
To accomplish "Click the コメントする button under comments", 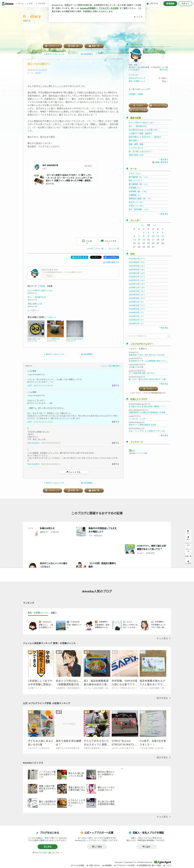I will pos(73,472).
